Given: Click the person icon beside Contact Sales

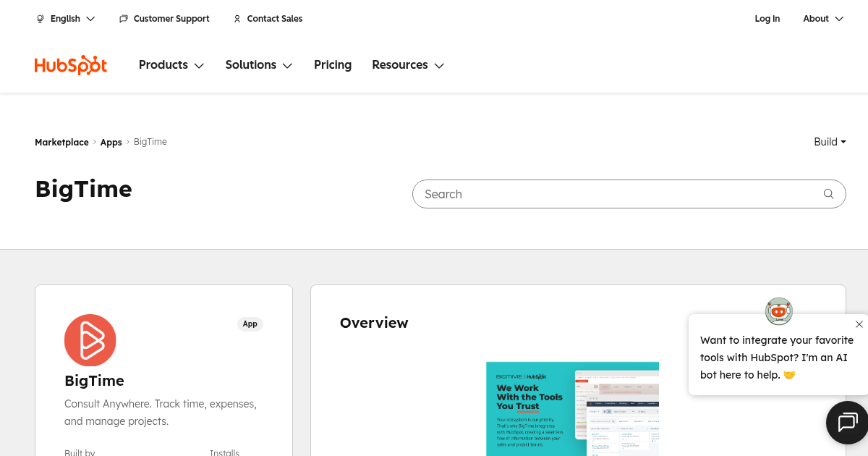Looking at the screenshot, I should pos(237,19).
